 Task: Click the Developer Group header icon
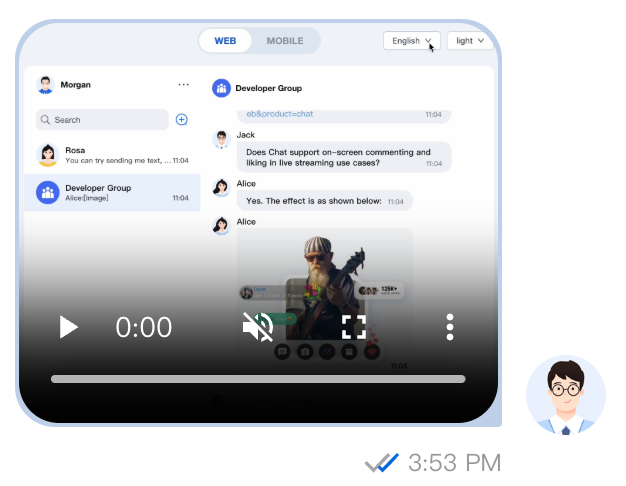point(221,88)
